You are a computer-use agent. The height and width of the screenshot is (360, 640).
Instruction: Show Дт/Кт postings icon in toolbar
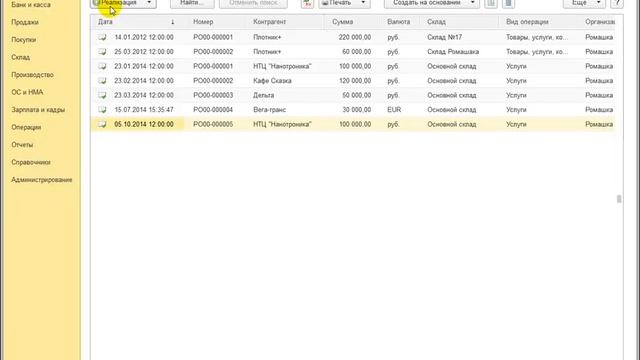(307, 3)
